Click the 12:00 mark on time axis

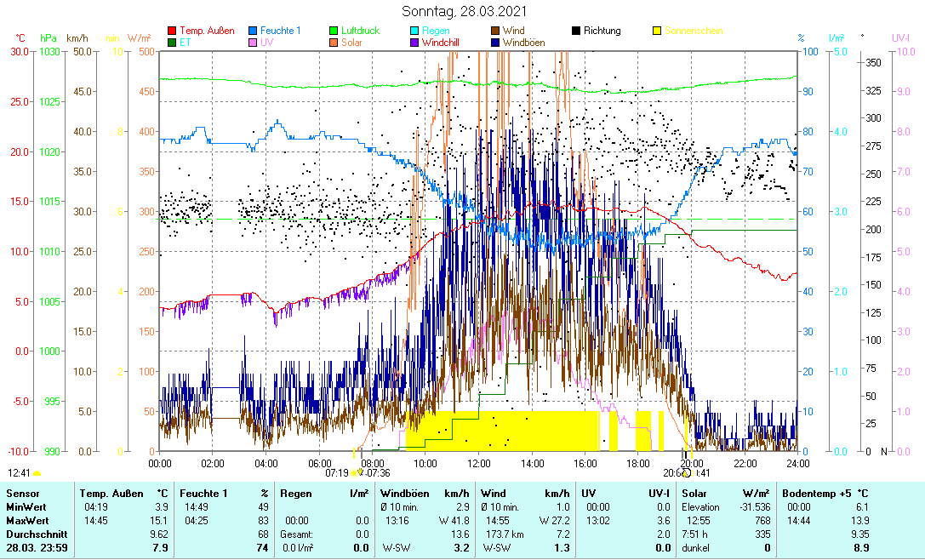pyautogui.click(x=479, y=463)
